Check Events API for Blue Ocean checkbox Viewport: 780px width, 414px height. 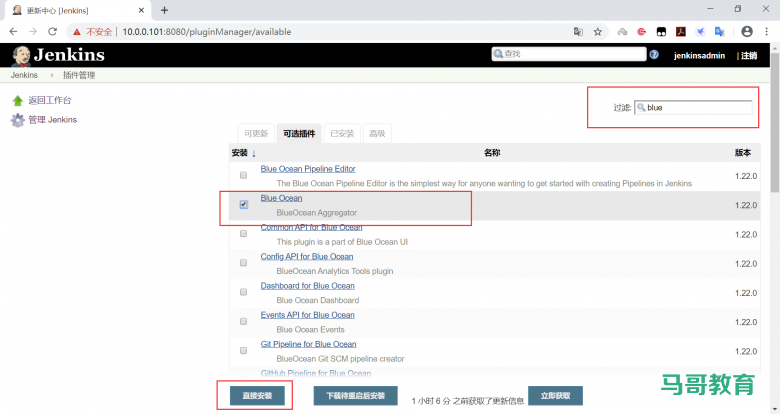tap(243, 321)
